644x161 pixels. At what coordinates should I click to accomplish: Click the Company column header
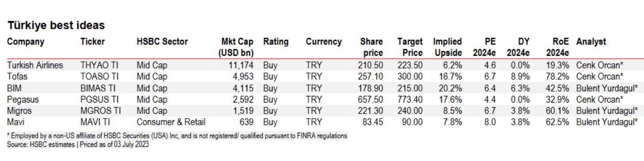click(x=26, y=42)
